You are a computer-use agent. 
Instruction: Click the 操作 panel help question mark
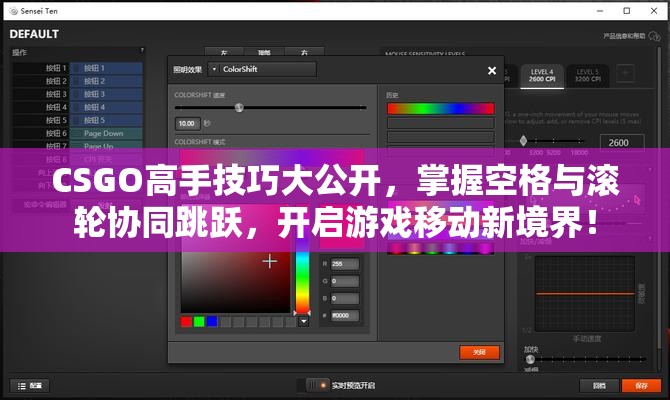(142, 50)
